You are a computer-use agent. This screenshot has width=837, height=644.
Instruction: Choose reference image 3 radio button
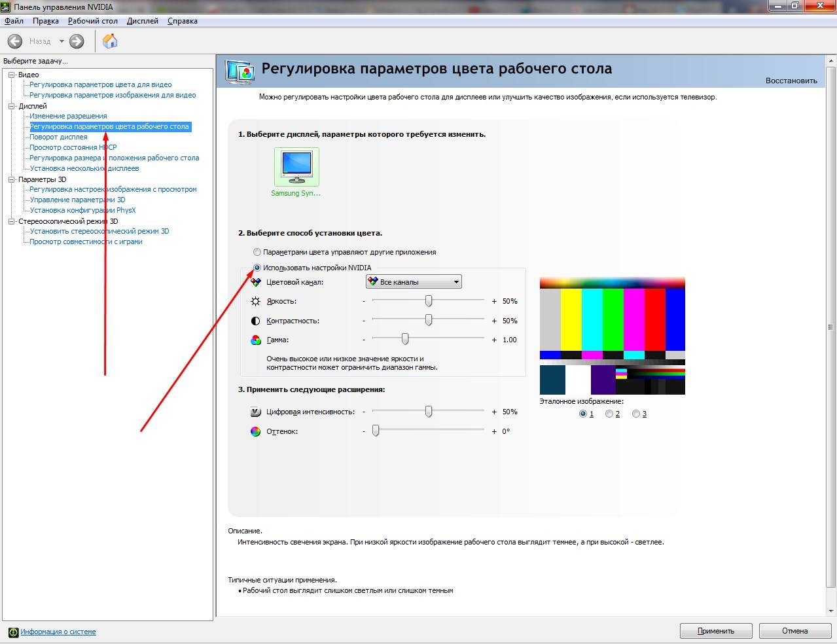(636, 414)
